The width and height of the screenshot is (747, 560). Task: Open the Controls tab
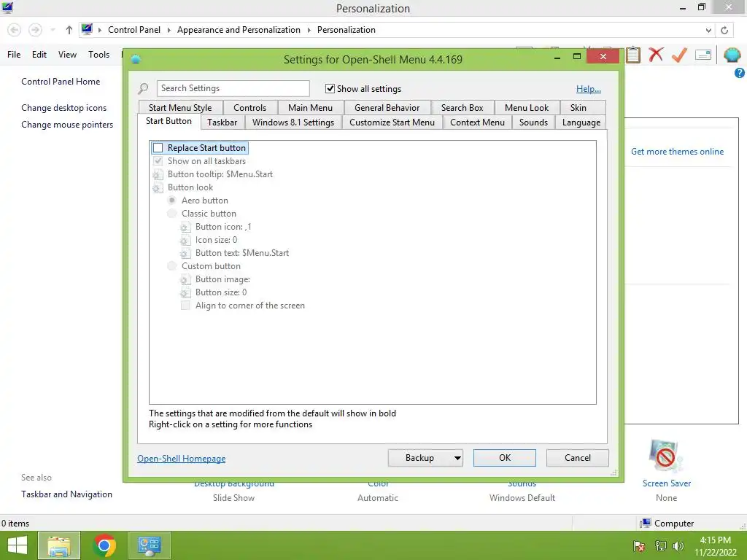(x=249, y=108)
